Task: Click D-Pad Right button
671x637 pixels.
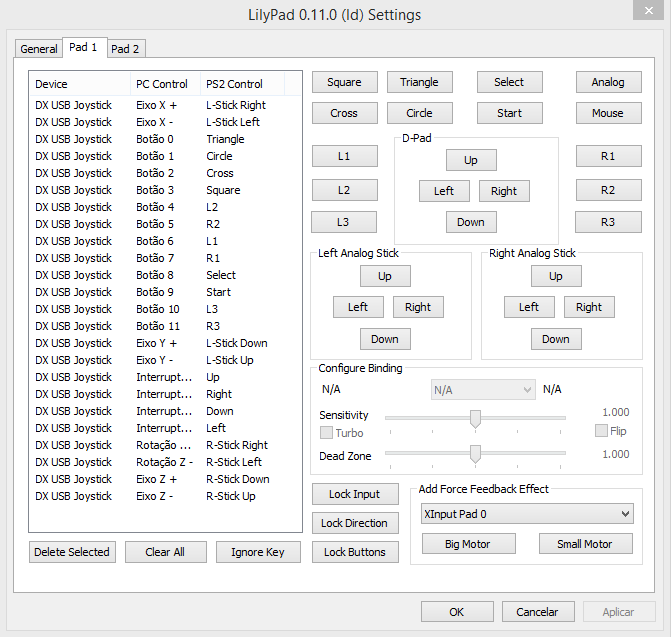Action: [x=504, y=191]
